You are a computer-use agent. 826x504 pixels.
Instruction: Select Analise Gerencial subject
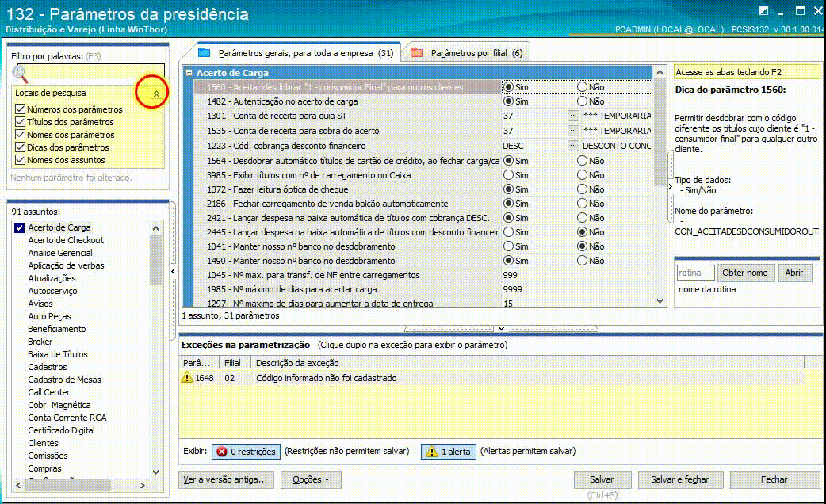(x=60, y=253)
